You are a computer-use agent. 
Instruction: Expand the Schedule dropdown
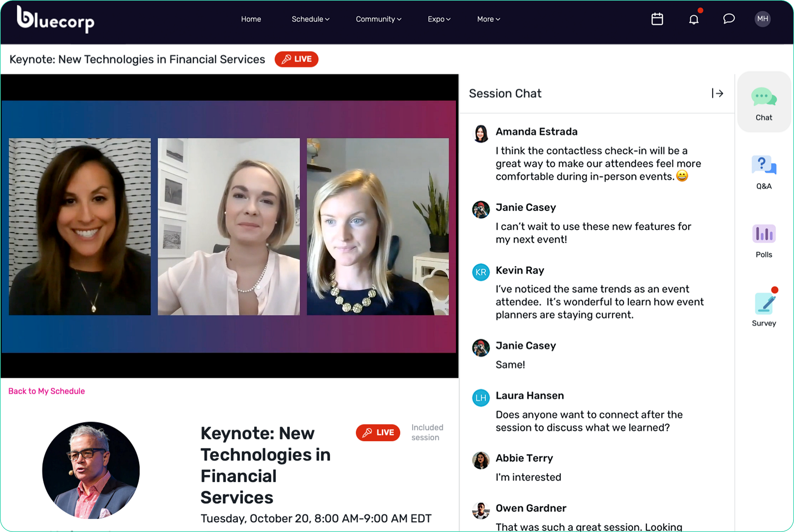pyautogui.click(x=310, y=19)
